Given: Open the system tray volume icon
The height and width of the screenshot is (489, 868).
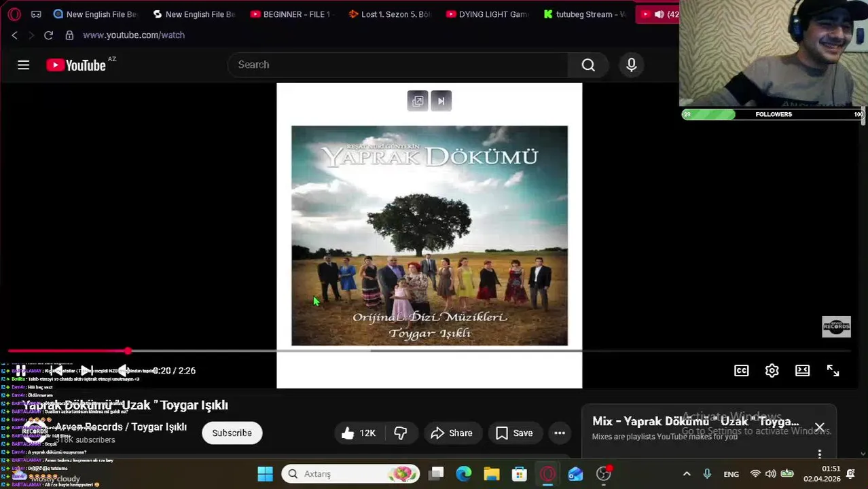Looking at the screenshot, I should click(x=771, y=474).
